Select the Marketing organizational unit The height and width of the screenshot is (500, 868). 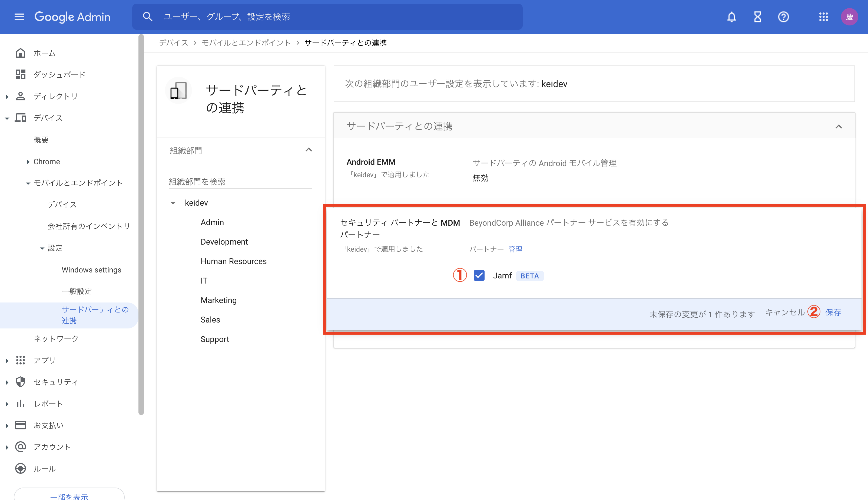[219, 300]
